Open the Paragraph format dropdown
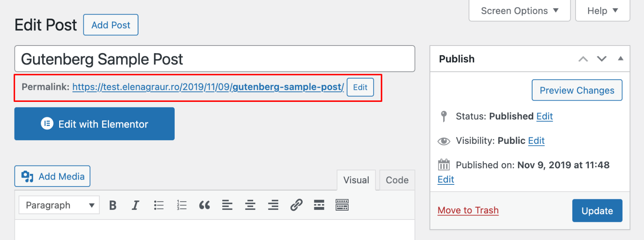 coord(59,205)
